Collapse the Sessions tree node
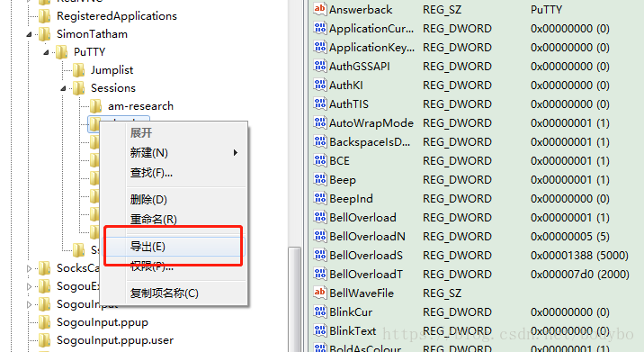The width and height of the screenshot is (644, 352). pos(64,88)
